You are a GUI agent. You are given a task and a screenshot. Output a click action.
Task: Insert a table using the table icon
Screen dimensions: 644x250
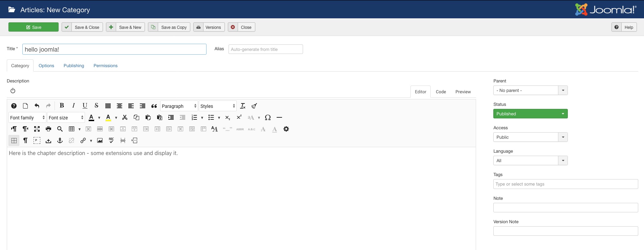coord(72,129)
